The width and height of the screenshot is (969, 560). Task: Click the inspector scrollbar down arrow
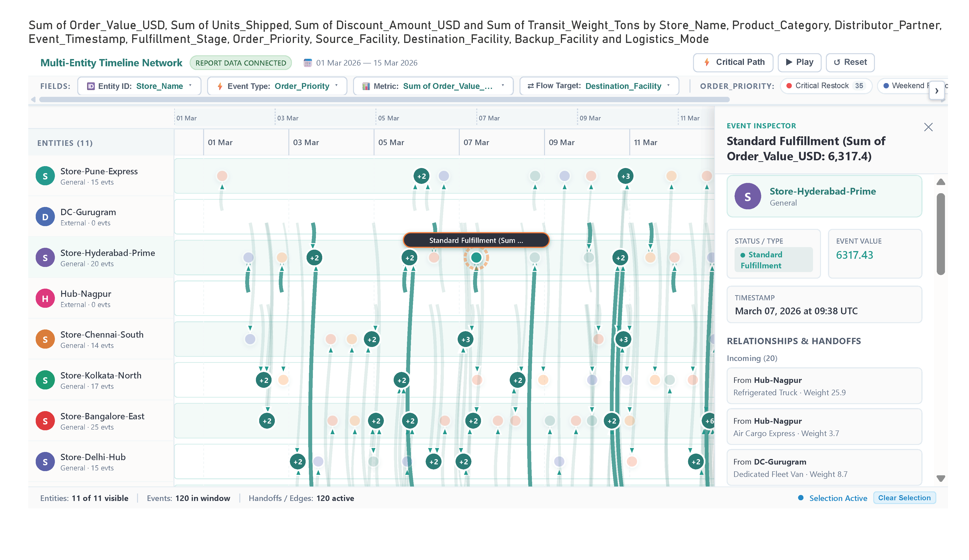pyautogui.click(x=941, y=479)
